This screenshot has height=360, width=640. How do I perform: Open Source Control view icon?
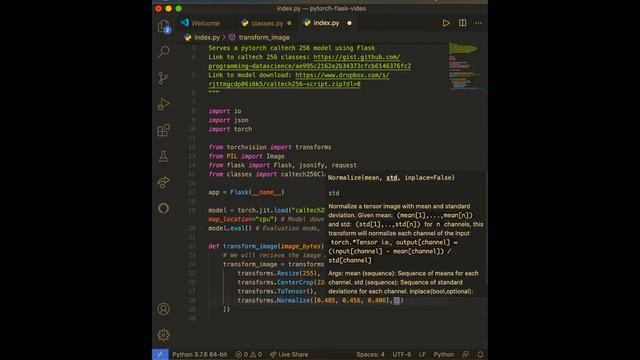[163, 78]
